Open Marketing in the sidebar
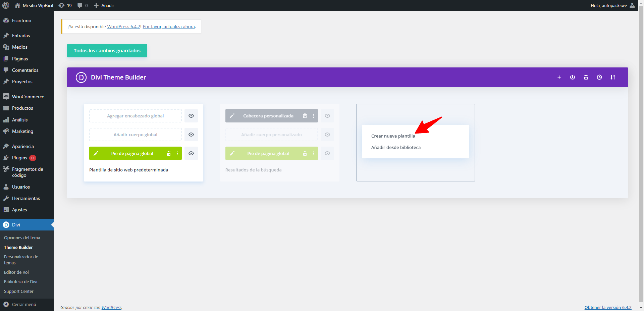Image resolution: width=644 pixels, height=311 pixels. [x=27, y=131]
